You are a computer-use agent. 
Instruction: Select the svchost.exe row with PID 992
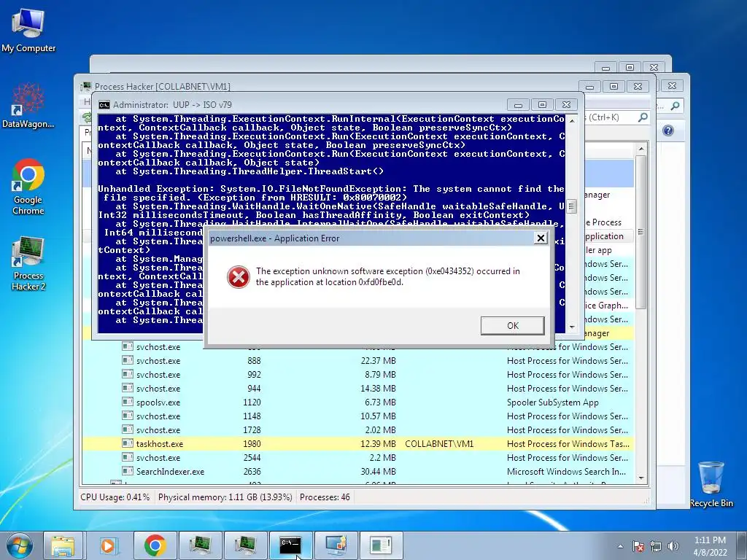tap(357, 375)
